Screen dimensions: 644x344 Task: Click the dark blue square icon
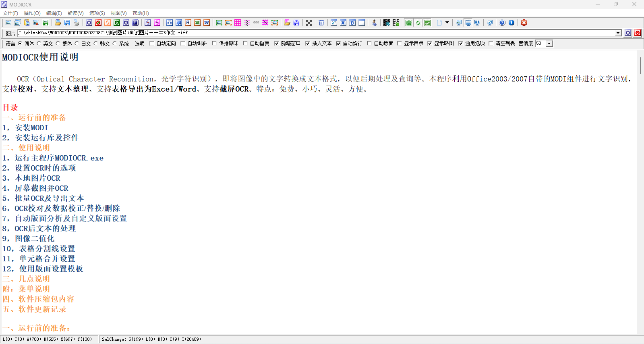coord(136,23)
